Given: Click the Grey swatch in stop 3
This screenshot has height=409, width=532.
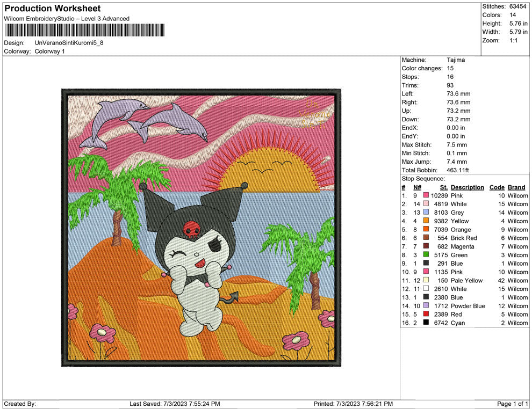Looking at the screenshot, I should point(426,212).
